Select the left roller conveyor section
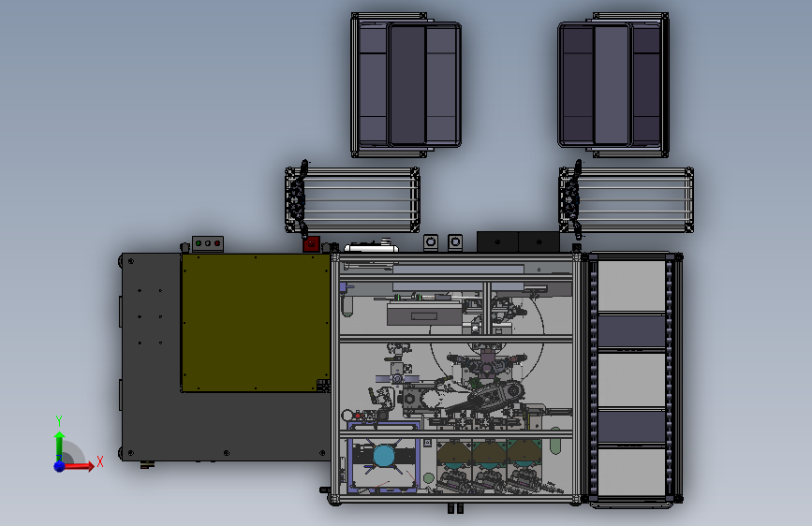Image resolution: width=812 pixels, height=526 pixels. point(352,200)
